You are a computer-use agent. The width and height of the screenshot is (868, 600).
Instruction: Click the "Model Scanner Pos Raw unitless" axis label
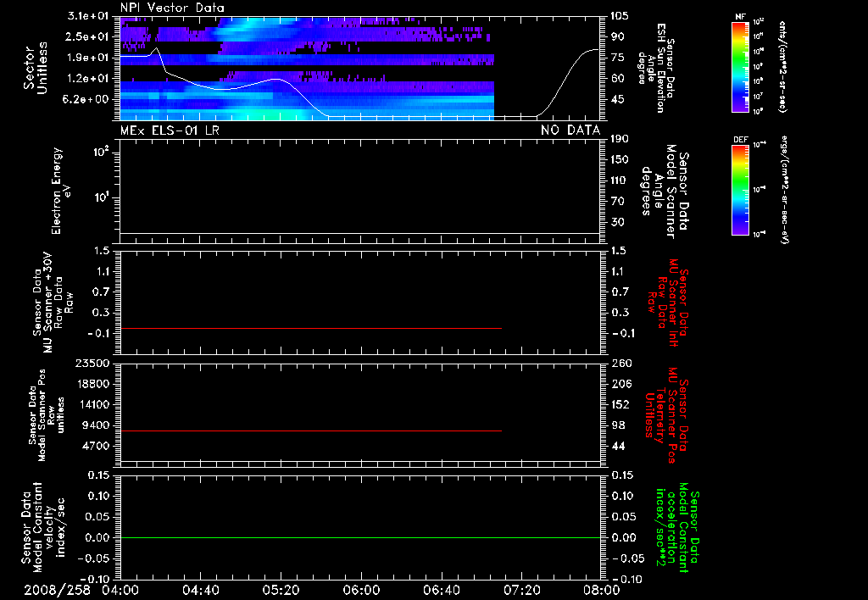(x=47, y=414)
